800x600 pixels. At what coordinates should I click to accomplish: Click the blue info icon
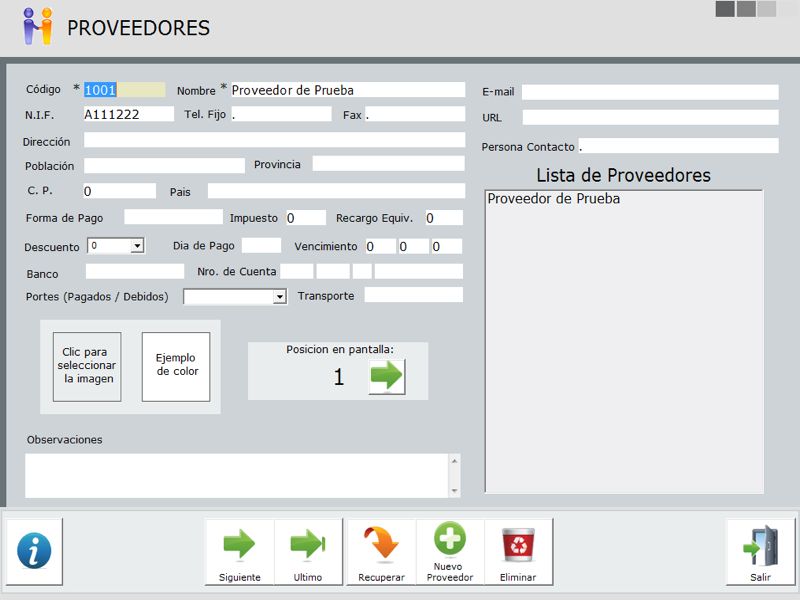[x=34, y=551]
